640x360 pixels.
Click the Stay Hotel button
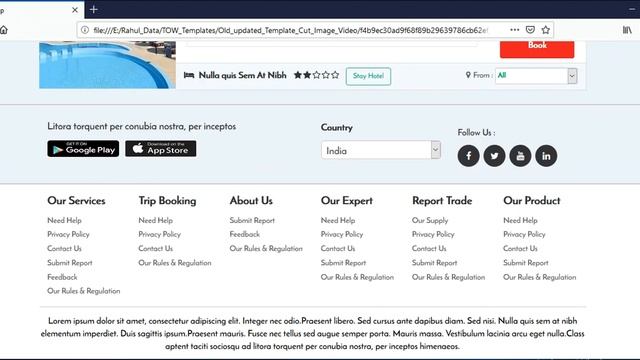[368, 76]
